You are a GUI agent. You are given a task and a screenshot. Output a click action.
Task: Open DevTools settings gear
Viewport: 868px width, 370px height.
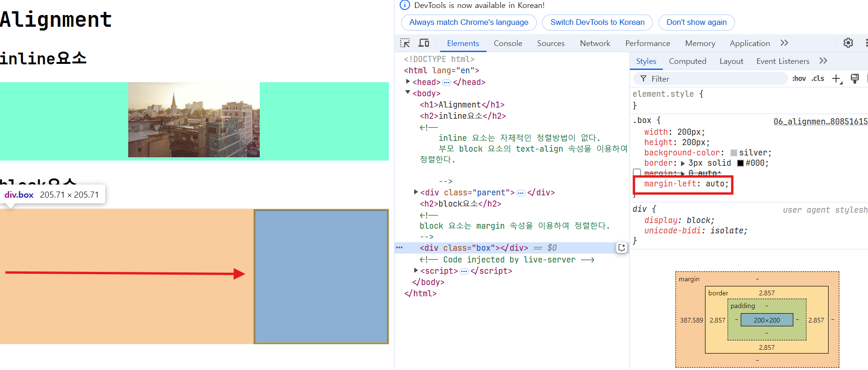pos(848,43)
